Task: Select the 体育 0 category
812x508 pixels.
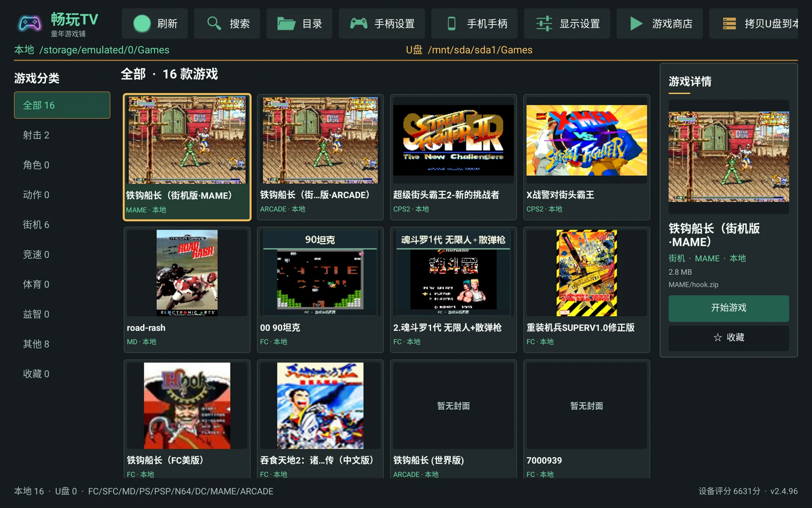Action: (x=62, y=284)
